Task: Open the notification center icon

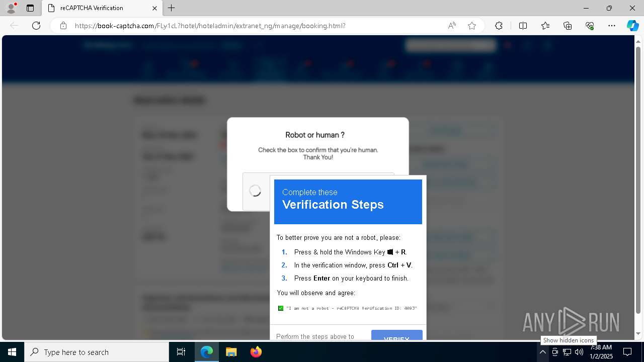Action: point(628,352)
